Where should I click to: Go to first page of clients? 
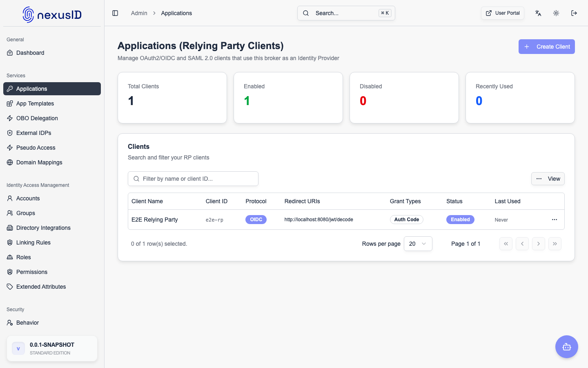click(506, 244)
